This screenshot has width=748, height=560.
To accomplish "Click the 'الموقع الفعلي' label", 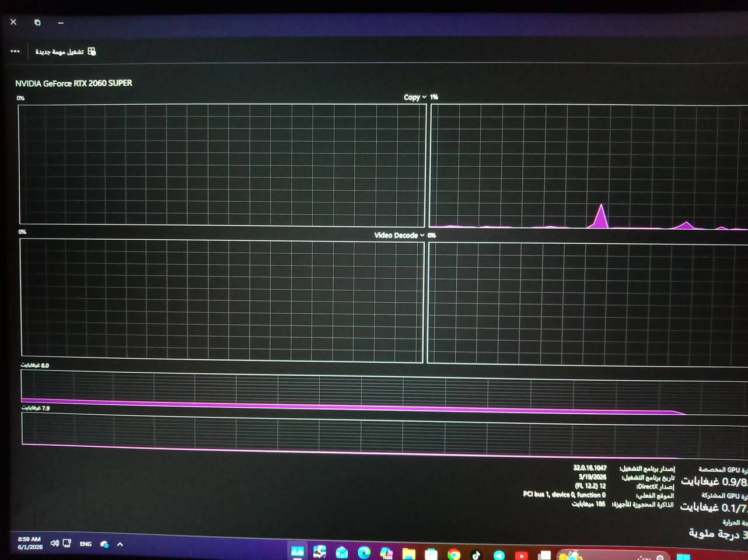I will pyautogui.click(x=655, y=496).
